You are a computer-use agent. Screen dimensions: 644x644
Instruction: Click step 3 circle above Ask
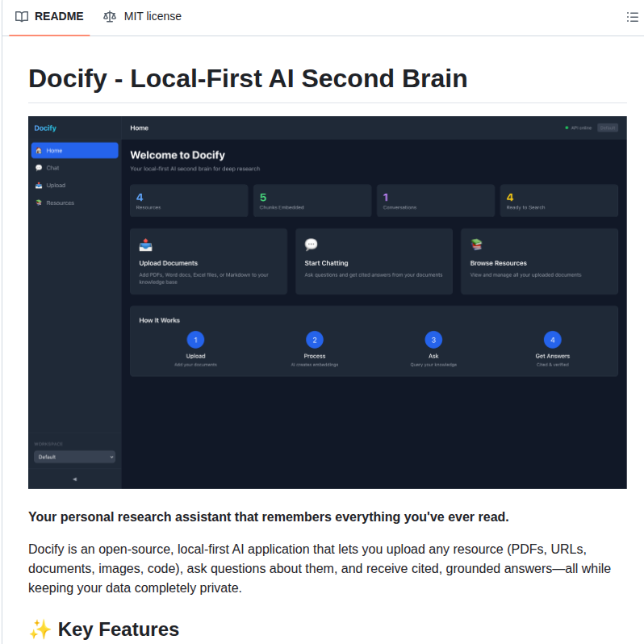pos(433,340)
